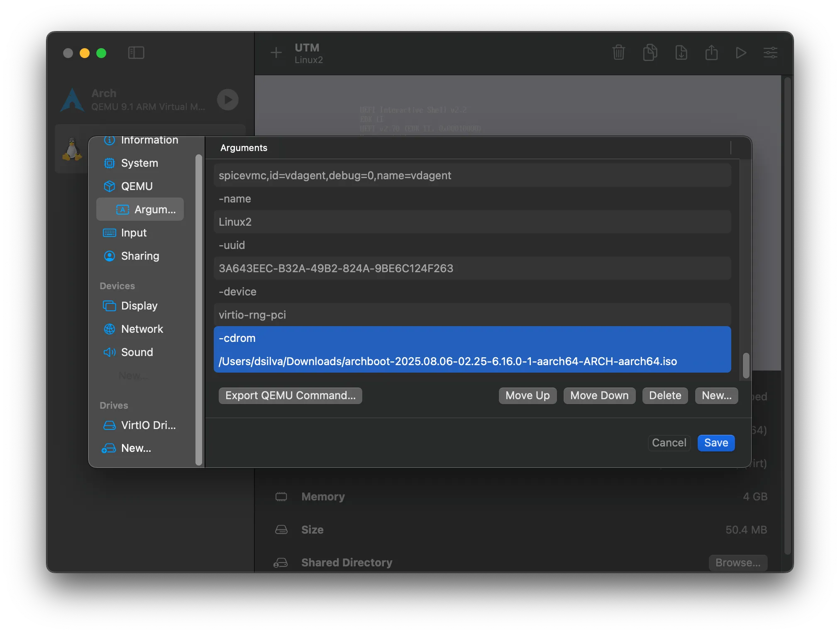Screen dimensions: 840x634
Task: Open the Sharing settings section
Action: [x=140, y=256]
